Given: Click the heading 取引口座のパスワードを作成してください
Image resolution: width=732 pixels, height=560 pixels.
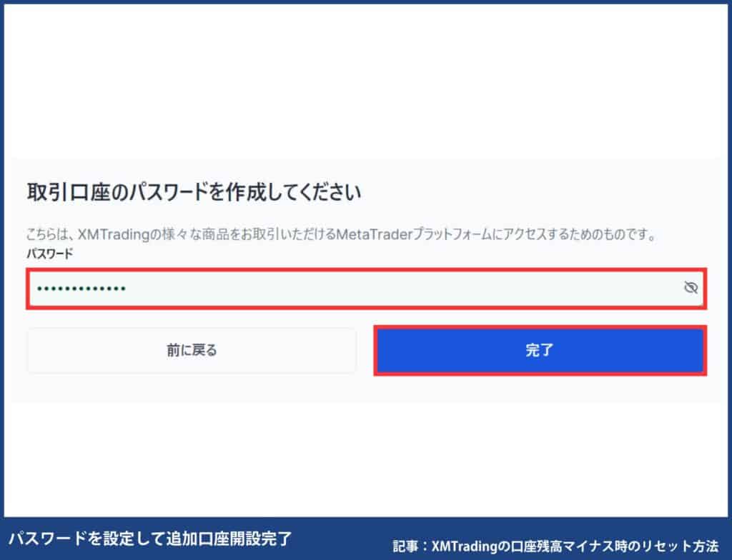Looking at the screenshot, I should coord(194,192).
